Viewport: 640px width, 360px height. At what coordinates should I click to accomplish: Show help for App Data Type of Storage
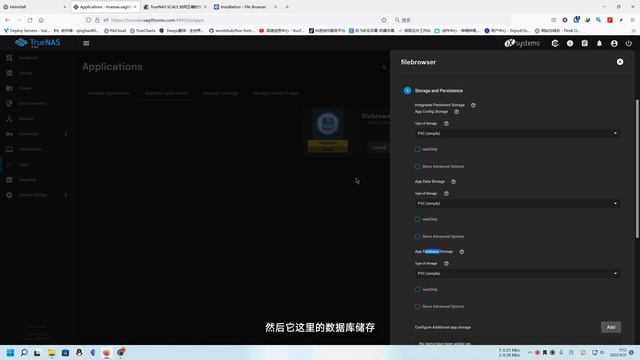click(x=446, y=193)
